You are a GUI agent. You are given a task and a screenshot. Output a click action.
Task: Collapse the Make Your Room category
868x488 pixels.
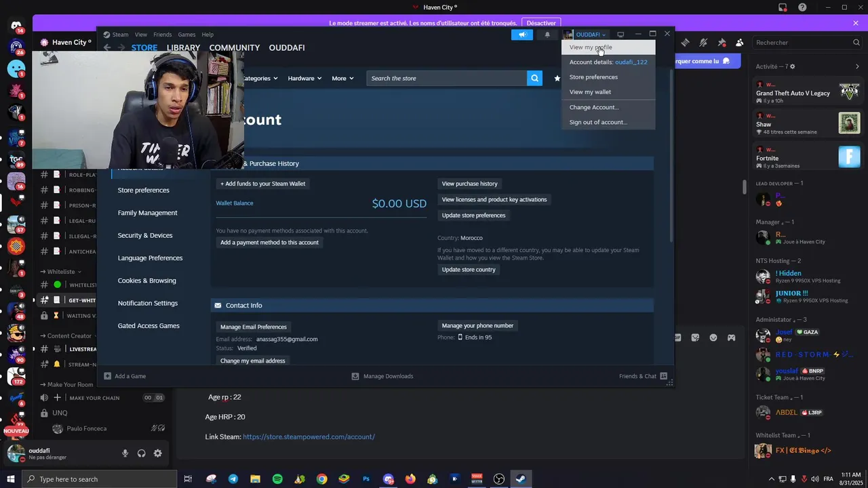pos(66,384)
